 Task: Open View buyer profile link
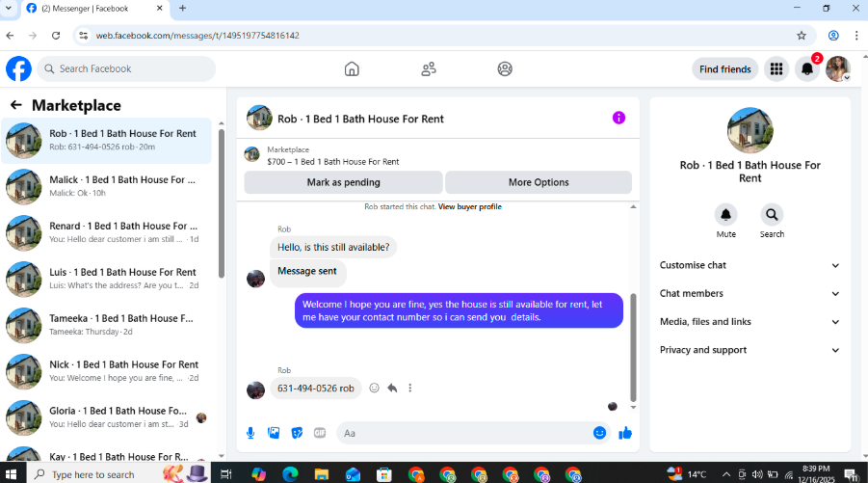click(x=469, y=206)
